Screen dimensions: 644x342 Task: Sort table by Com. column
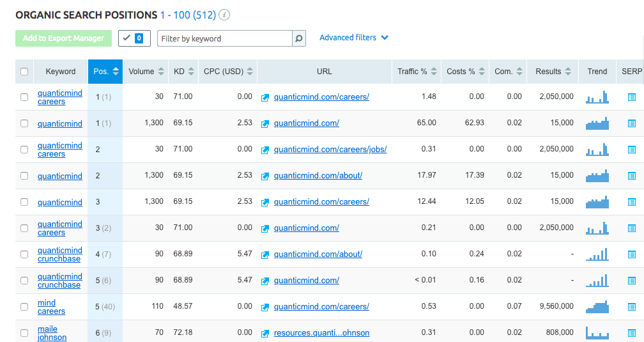508,72
